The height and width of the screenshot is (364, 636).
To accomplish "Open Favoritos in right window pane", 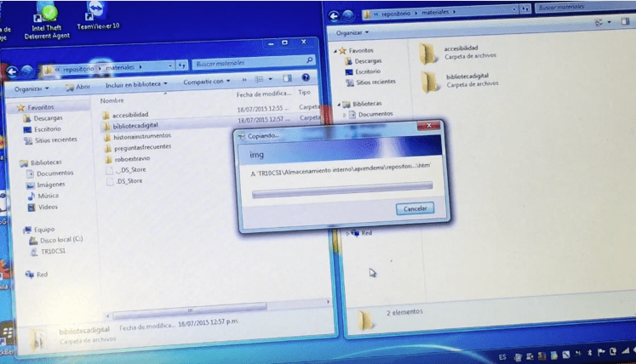I will coord(356,51).
